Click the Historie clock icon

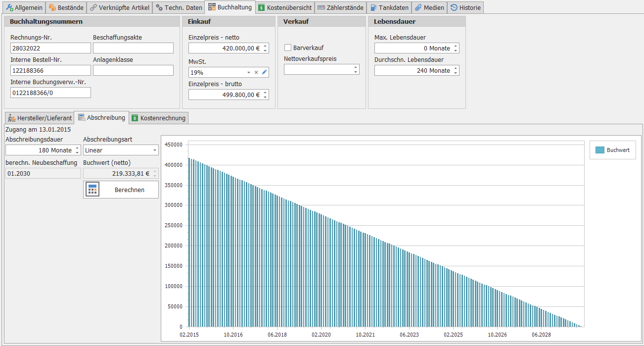click(454, 7)
